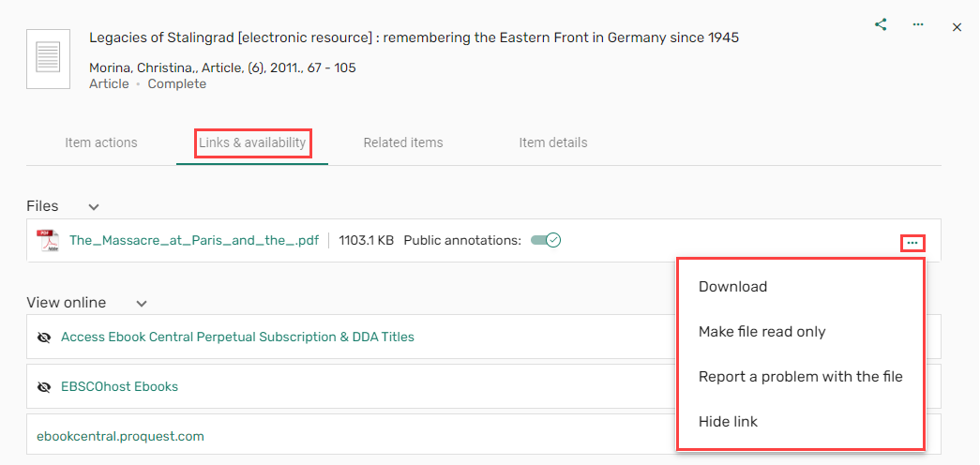This screenshot has width=980, height=465.
Task: Open The_Massacre_at_Paris_and_the_.pdf file link
Action: (194, 240)
